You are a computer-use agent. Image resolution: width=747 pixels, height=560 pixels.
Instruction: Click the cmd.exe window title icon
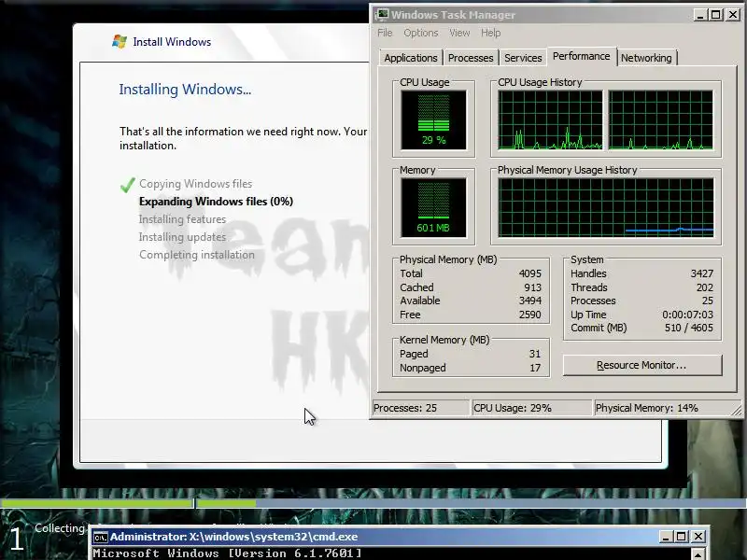101,538
